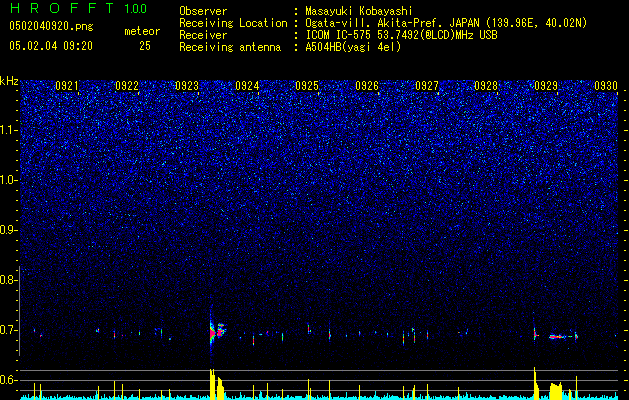This screenshot has width=629, height=400.
Task: Click the Receiver label
Action: (203, 35)
